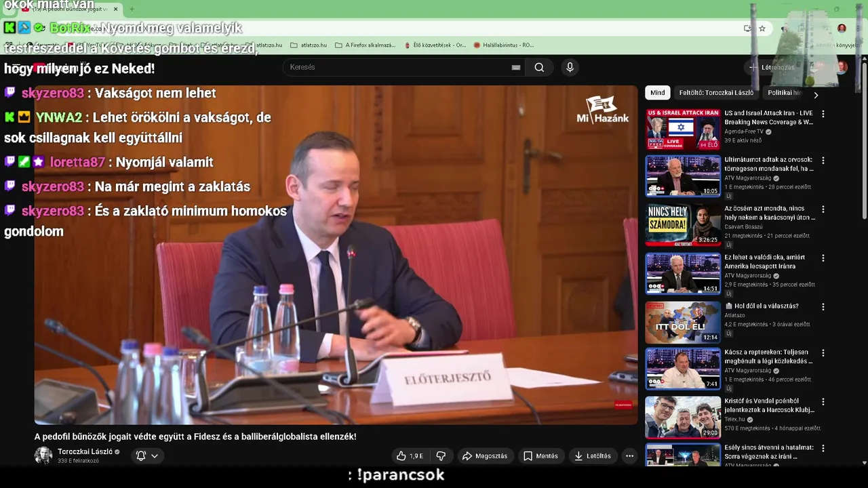Select the Mind filter chip
This screenshot has width=868, height=488.
click(658, 93)
